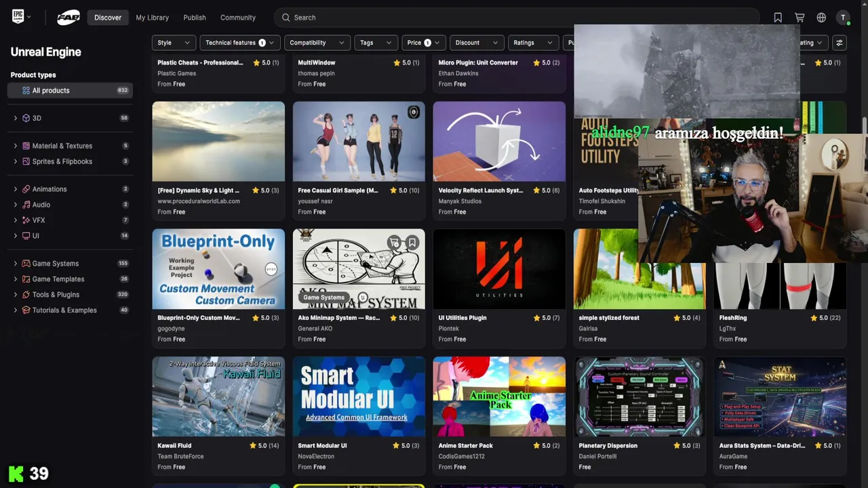868x488 pixels.
Task: Expand the Sprites & Flipbooks chevron
Action: (16, 161)
